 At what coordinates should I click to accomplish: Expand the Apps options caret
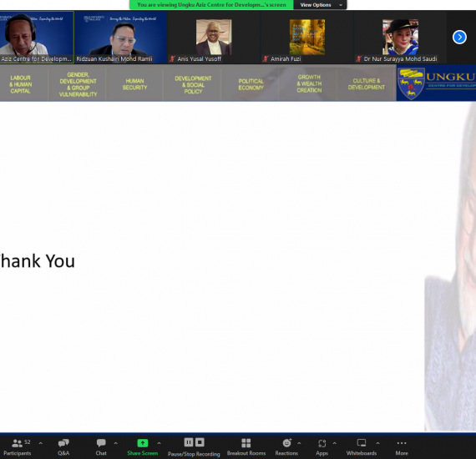pyautogui.click(x=335, y=443)
